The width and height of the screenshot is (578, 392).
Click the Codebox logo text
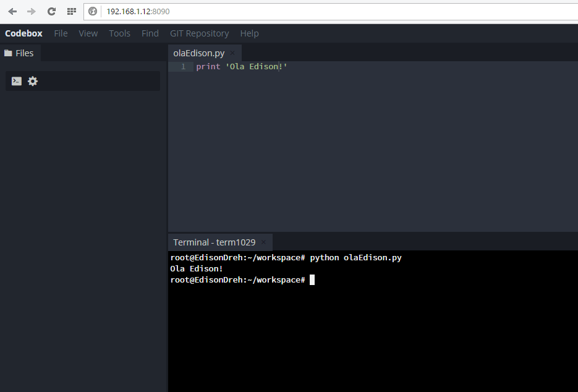pyautogui.click(x=23, y=33)
